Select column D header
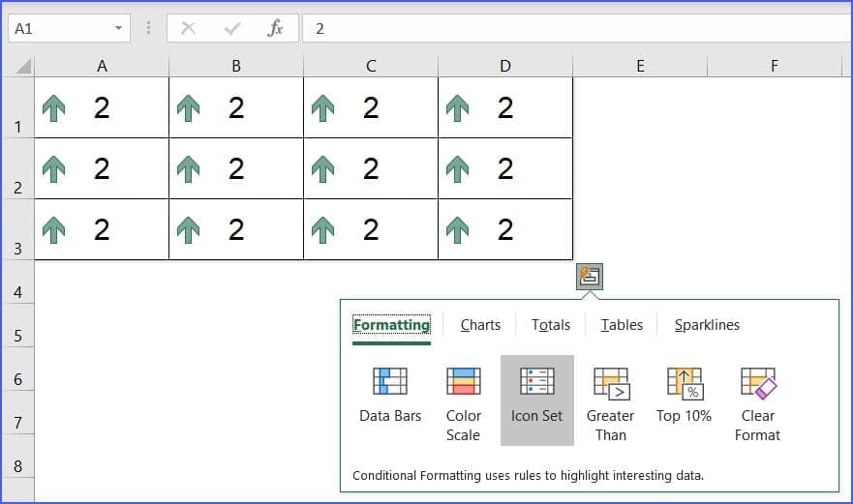The width and height of the screenshot is (853, 504). [x=505, y=67]
